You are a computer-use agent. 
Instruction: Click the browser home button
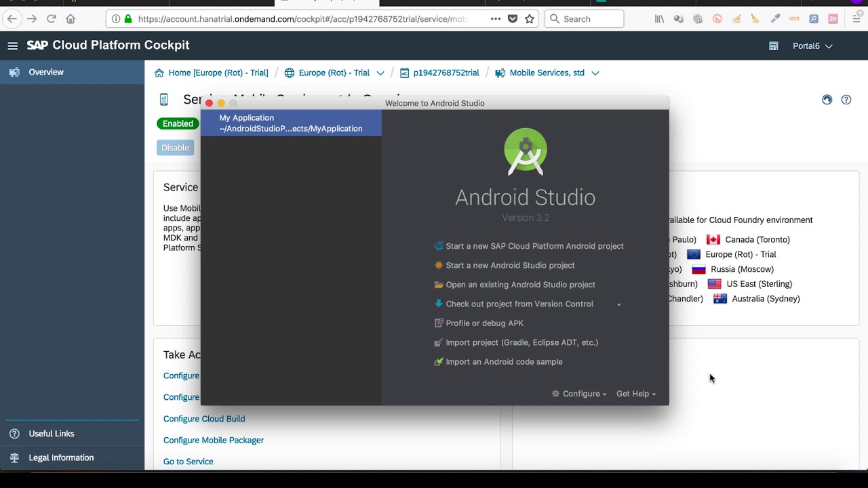71,19
